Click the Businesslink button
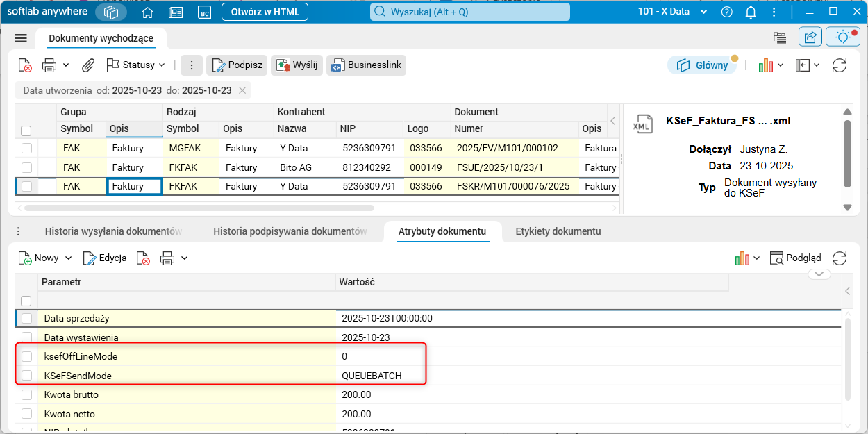Viewport: 868px width, 434px height. click(x=366, y=65)
